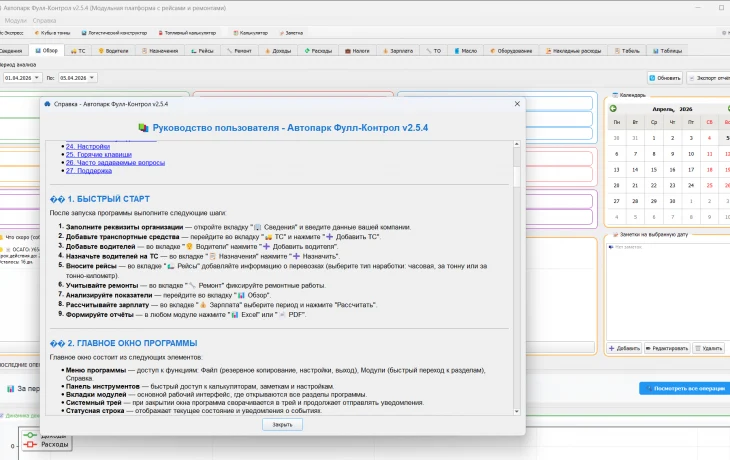Go to previous month with green arrow
730x460 pixels.
(x=613, y=108)
